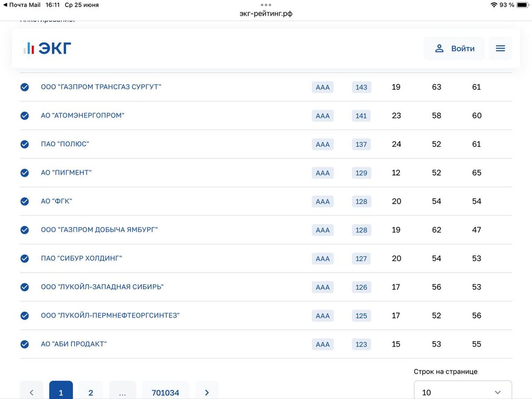The image size is (532, 399).
Task: Tap the three dots multitasking control
Action: coord(266,5)
